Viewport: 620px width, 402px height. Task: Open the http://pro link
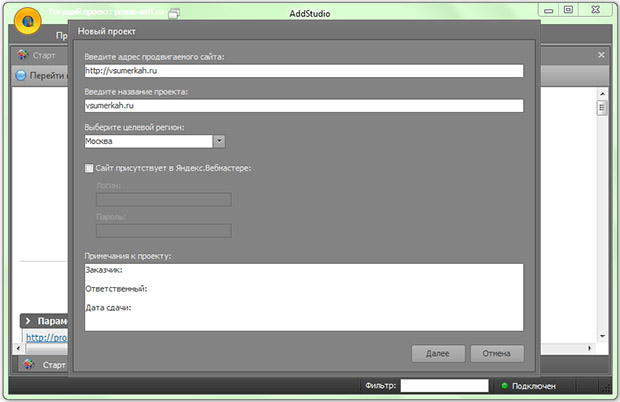tap(47, 338)
